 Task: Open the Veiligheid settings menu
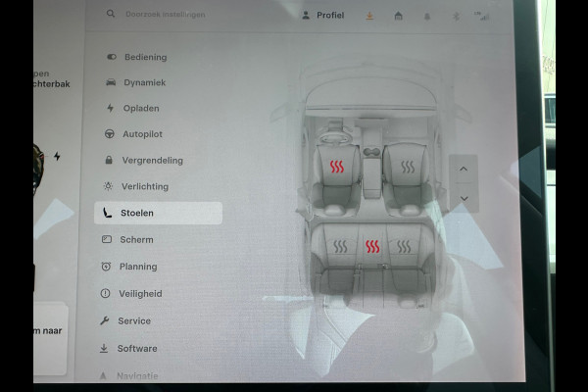click(131, 294)
